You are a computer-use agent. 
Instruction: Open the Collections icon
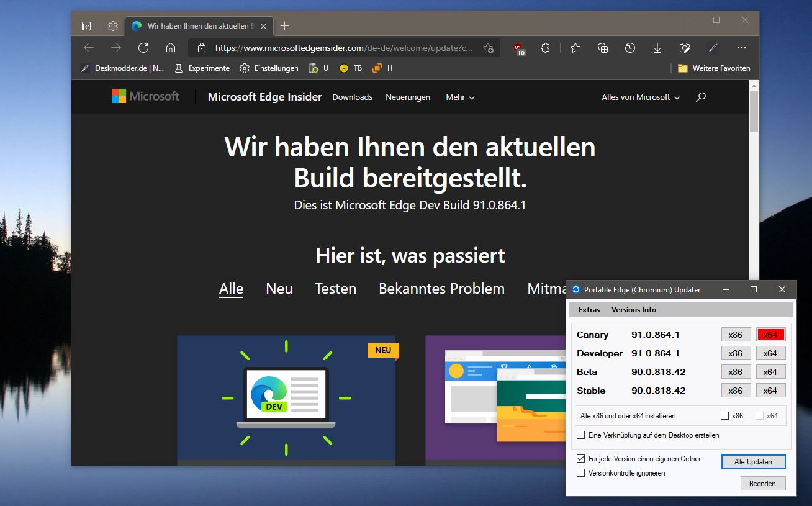(x=603, y=48)
